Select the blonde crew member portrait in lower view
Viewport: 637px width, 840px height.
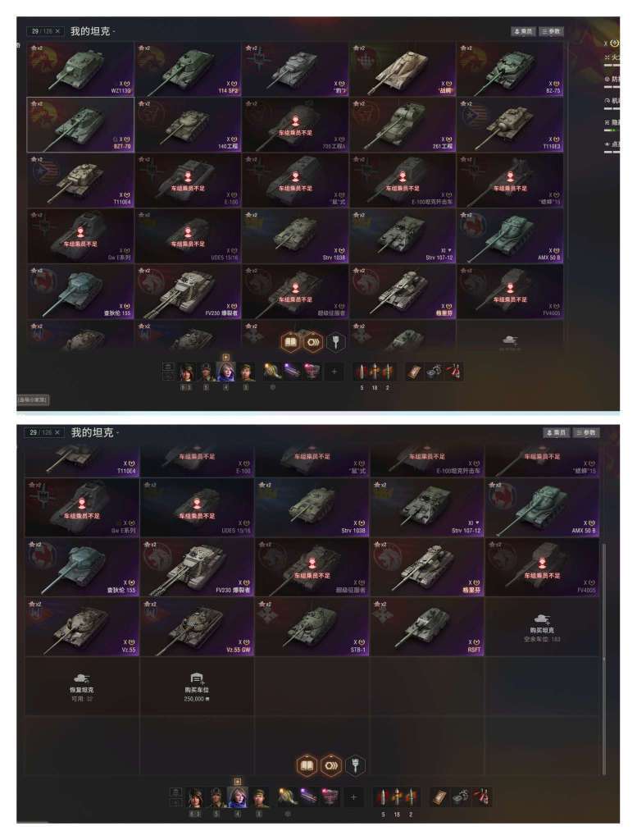pyautogui.click(x=238, y=797)
